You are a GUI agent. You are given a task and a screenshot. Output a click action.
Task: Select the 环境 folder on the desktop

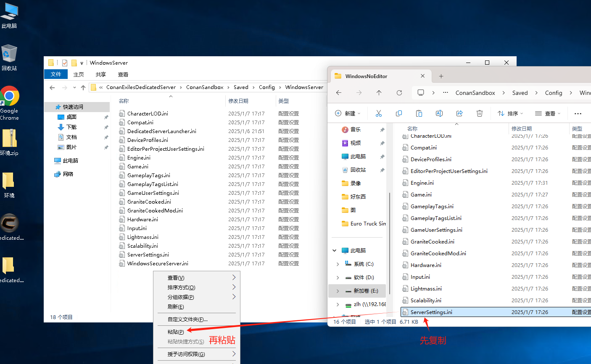9,185
